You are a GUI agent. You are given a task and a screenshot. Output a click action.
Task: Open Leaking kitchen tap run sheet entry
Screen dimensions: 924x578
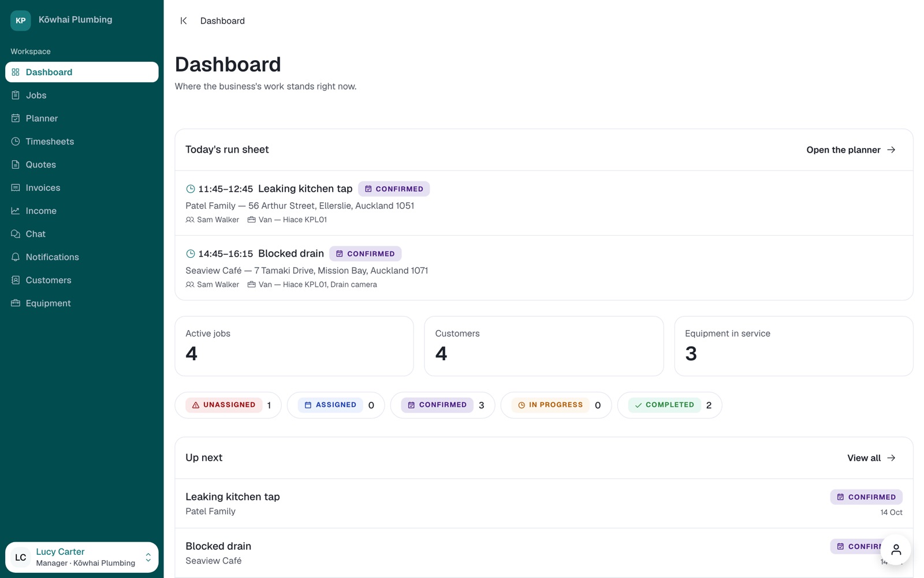544,203
